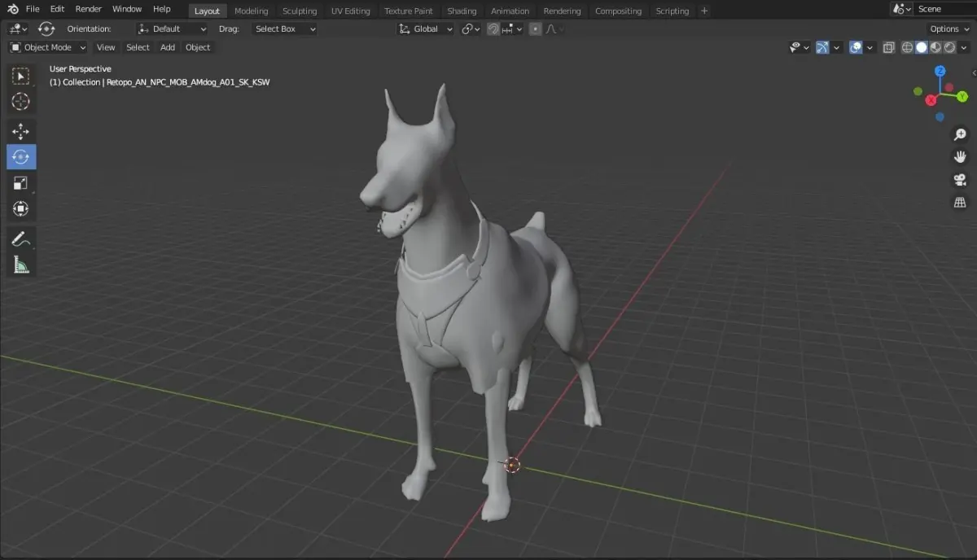
Task: Click the zoom magnifier navigation icon
Action: pyautogui.click(x=960, y=134)
